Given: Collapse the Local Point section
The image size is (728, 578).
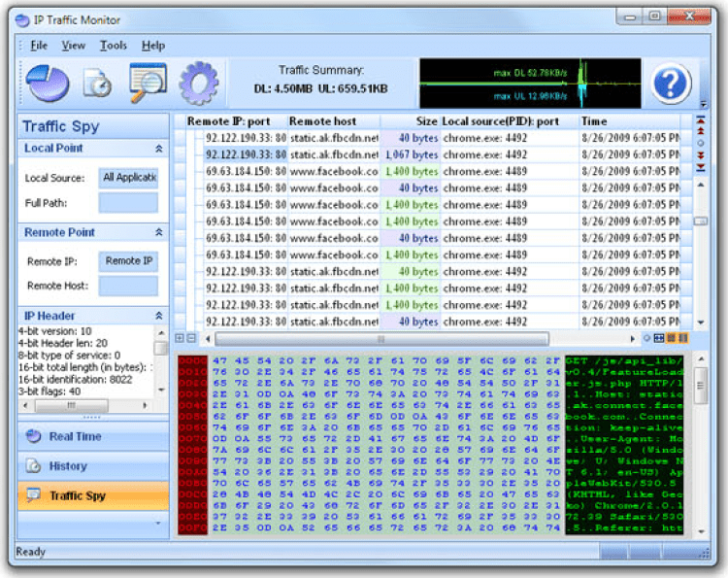Looking at the screenshot, I should tap(158, 149).
